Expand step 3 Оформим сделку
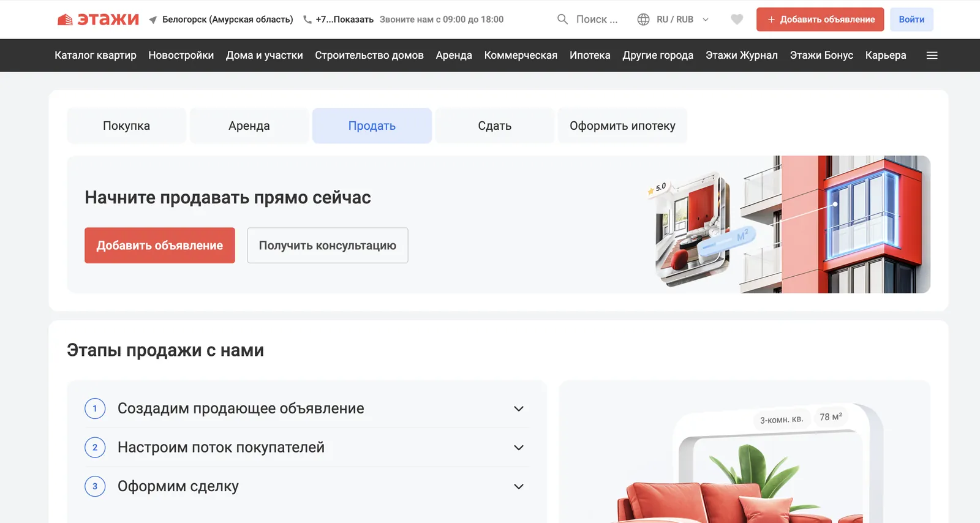 (x=306, y=486)
